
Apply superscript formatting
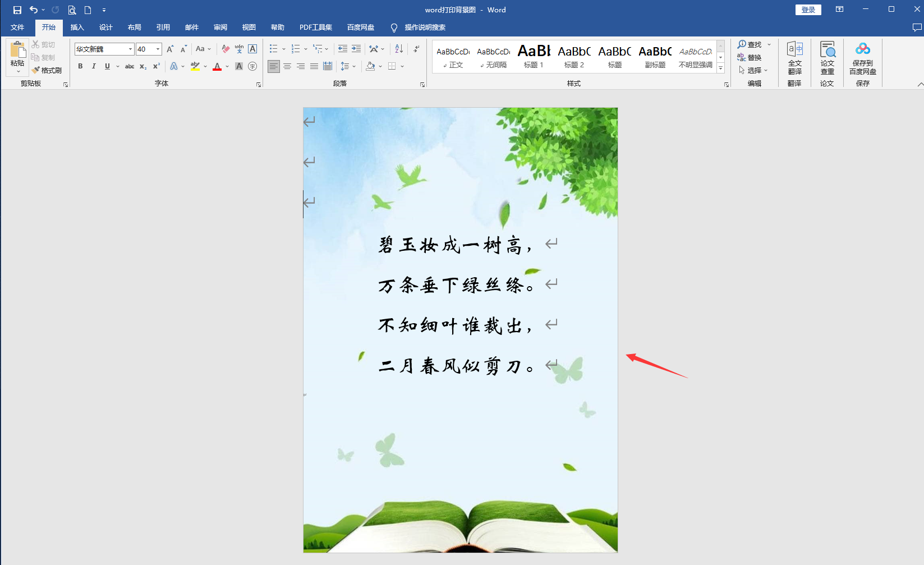coord(157,66)
